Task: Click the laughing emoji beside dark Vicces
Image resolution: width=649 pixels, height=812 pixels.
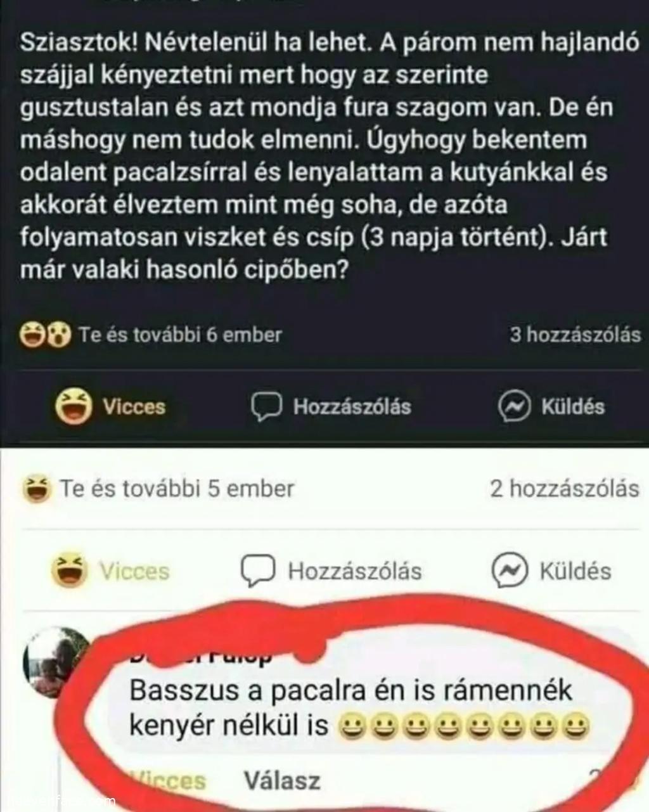Action: [x=74, y=406]
